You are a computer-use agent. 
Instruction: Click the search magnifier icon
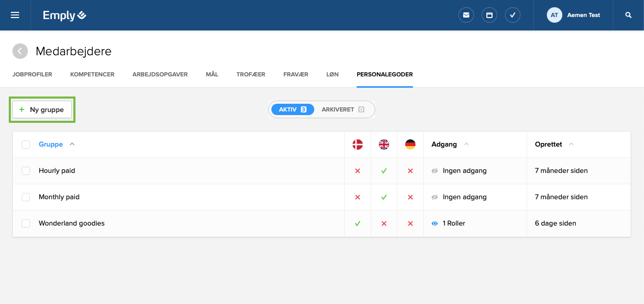coord(628,15)
